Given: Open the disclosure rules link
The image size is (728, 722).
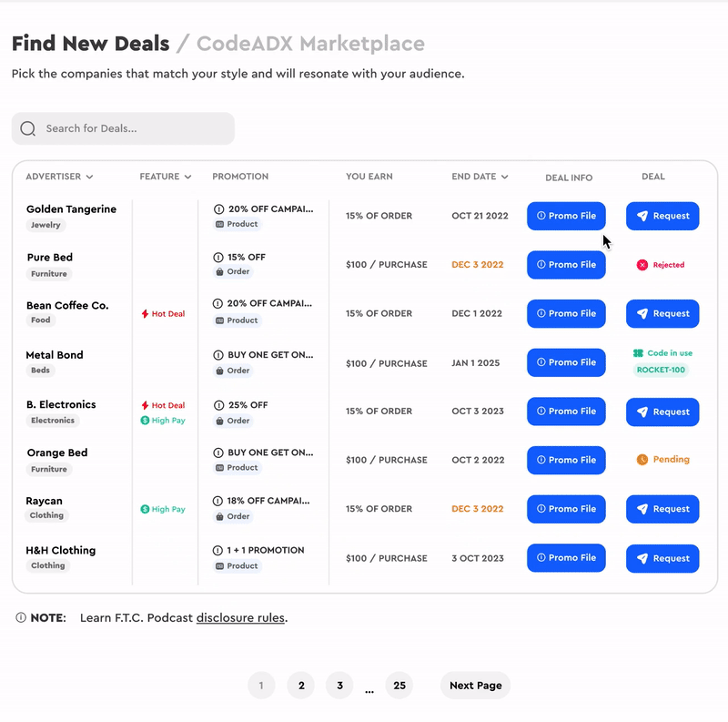Looking at the screenshot, I should click(x=240, y=618).
